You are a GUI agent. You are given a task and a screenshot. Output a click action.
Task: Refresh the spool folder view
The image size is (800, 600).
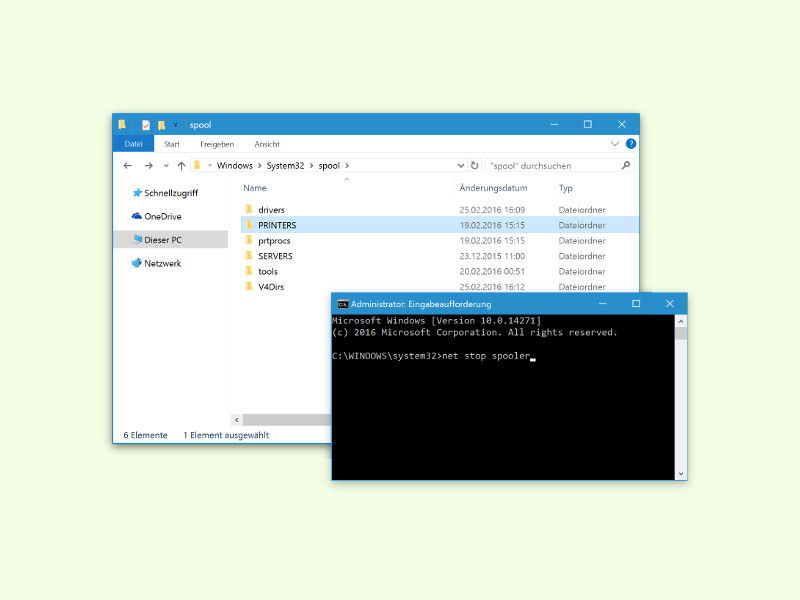(x=474, y=165)
